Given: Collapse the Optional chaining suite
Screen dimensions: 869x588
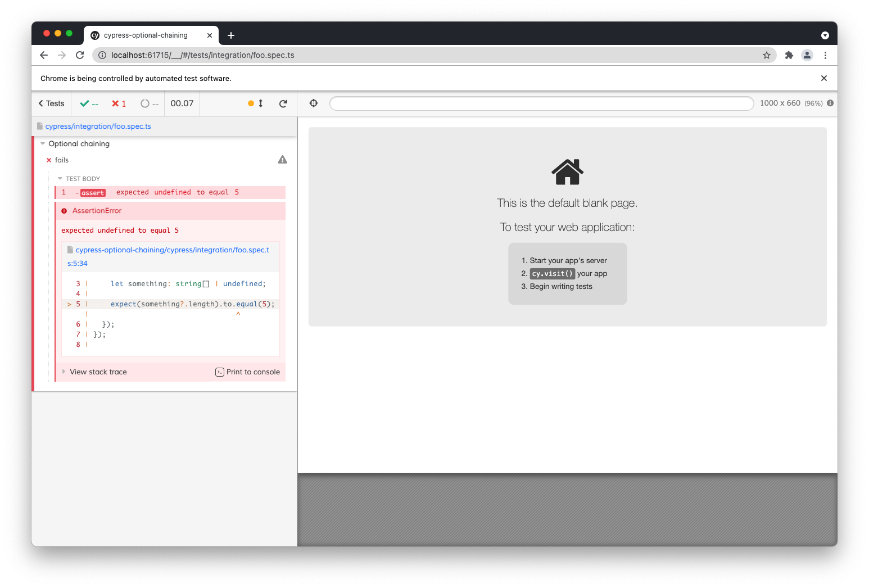Looking at the screenshot, I should pyautogui.click(x=79, y=144).
